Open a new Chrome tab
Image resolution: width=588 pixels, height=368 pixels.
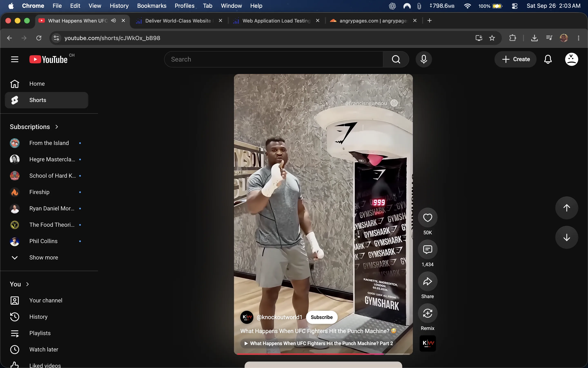pos(430,21)
